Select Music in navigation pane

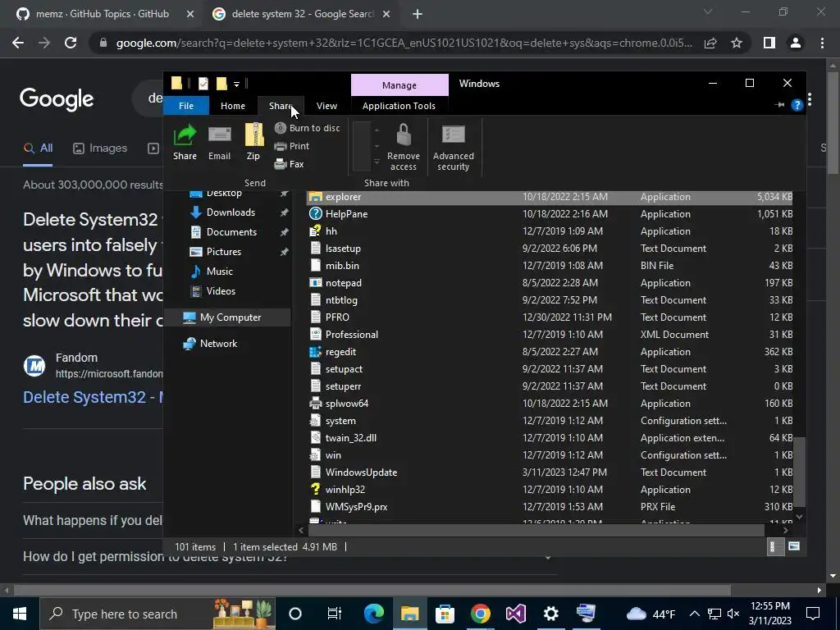coord(220,272)
